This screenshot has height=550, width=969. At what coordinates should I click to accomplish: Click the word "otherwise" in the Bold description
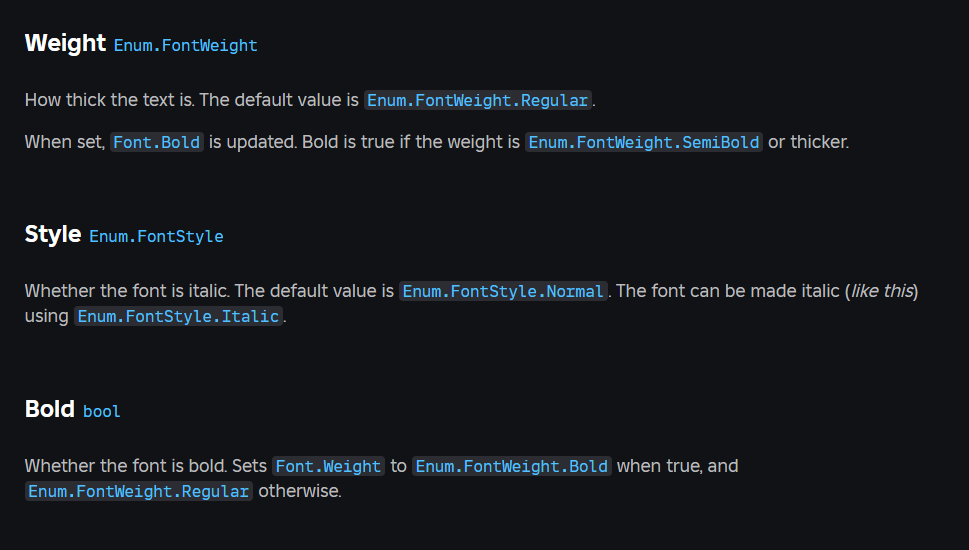(299, 491)
